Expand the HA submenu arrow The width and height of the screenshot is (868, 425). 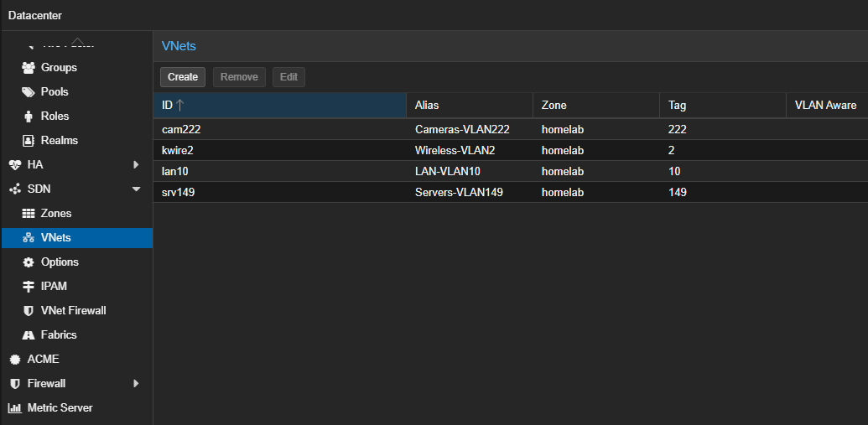pos(136,165)
